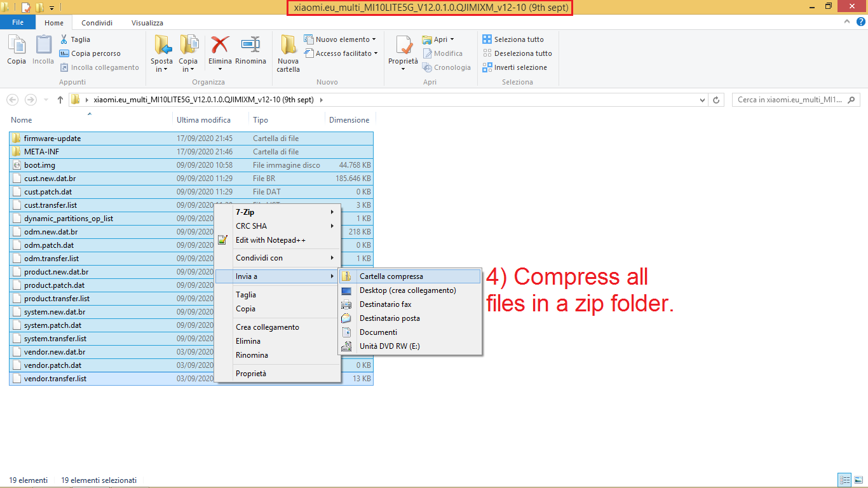Click the up-arrow navigate to parent folder
The width and height of the screenshot is (868, 488).
(60, 100)
